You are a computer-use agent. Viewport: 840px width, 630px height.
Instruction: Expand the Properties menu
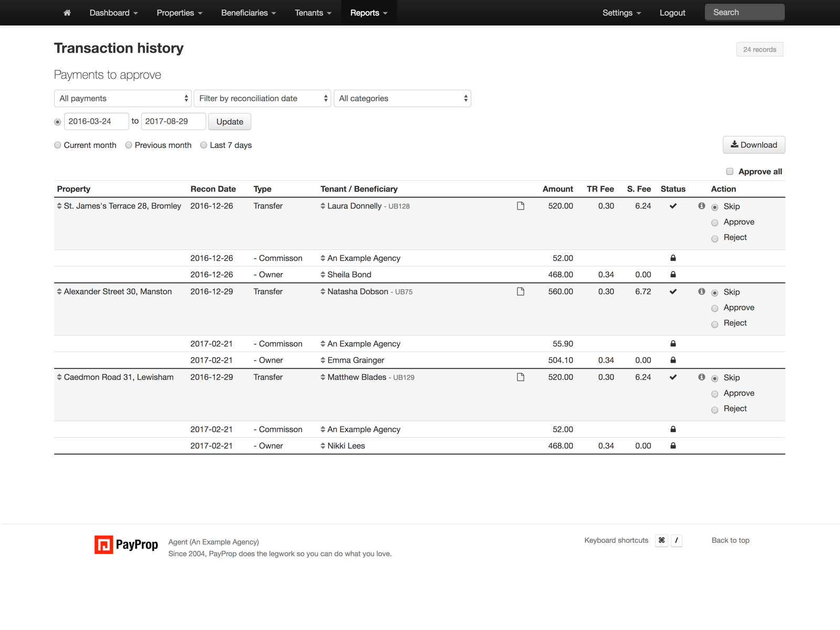click(x=180, y=13)
